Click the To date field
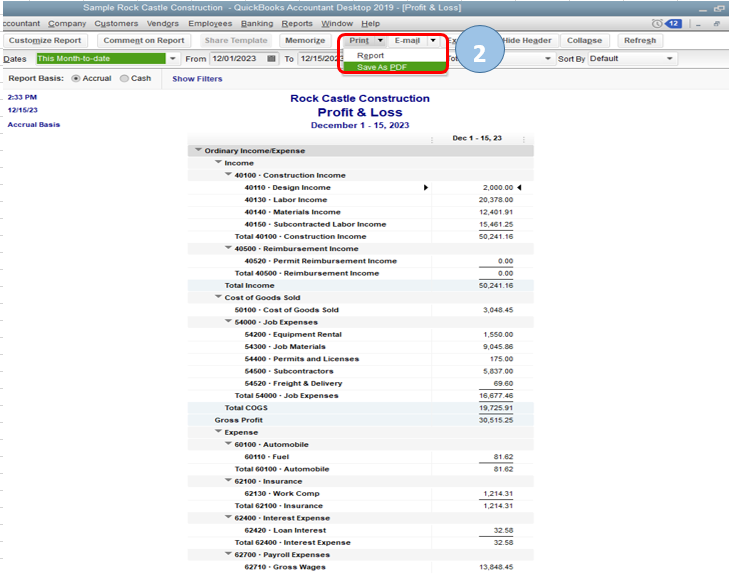Viewport: 729px width, 574px height. pos(321,59)
